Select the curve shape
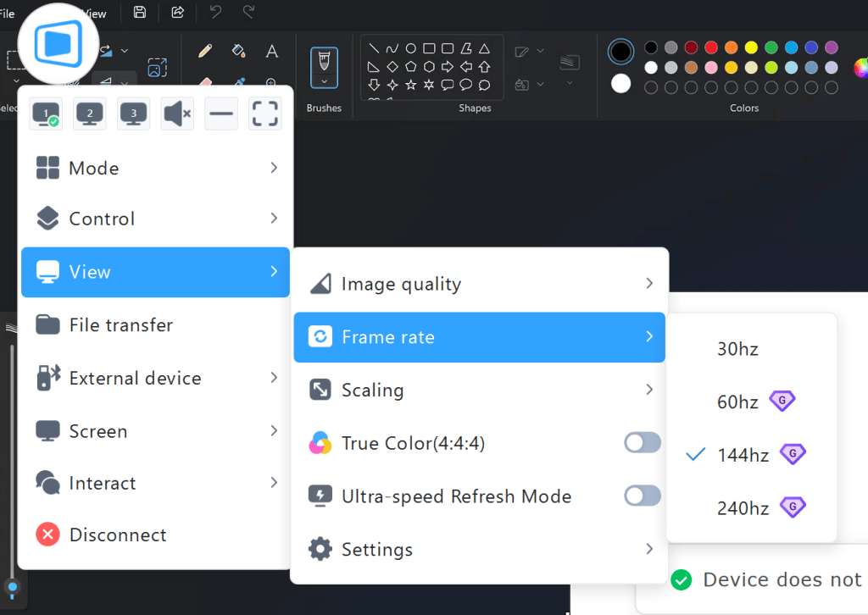The width and height of the screenshot is (868, 615). (392, 48)
